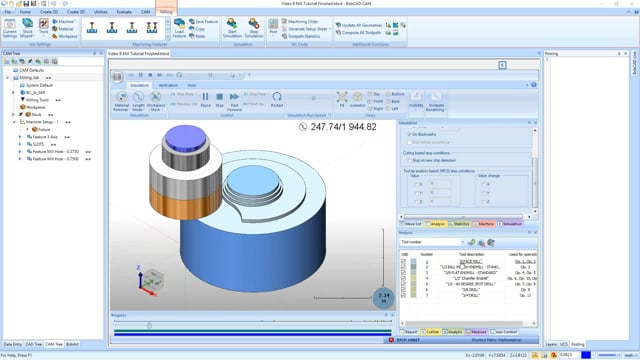This screenshot has width=640, height=360.
Task: Open the Tool number dropdown
Action: tap(462, 242)
